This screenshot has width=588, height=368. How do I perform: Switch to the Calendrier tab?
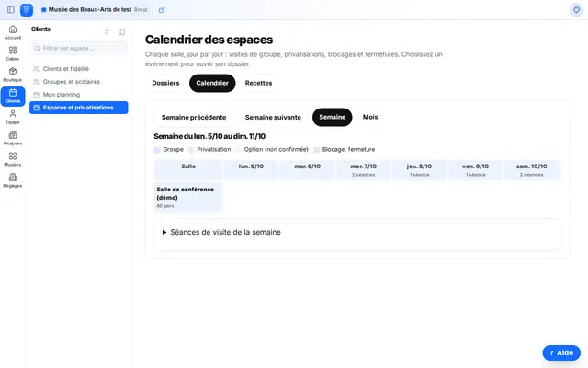pyautogui.click(x=212, y=83)
